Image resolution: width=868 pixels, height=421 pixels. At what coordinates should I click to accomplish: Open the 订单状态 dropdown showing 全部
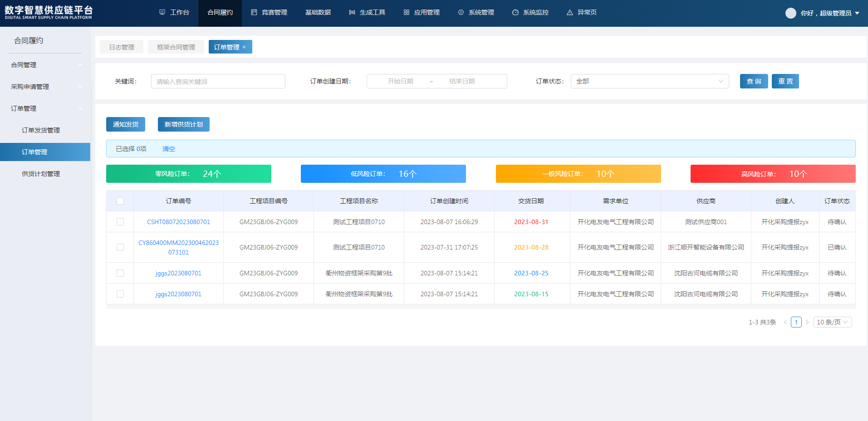[x=650, y=81]
